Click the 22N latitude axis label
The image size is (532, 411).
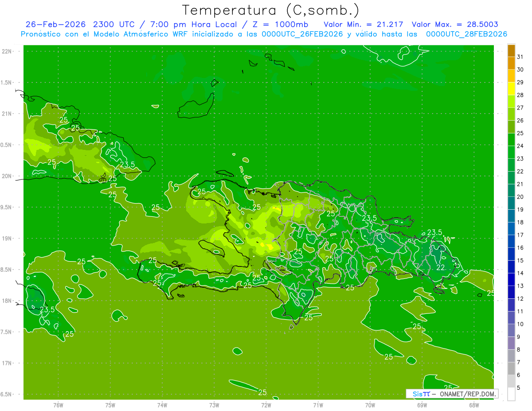click(7, 51)
